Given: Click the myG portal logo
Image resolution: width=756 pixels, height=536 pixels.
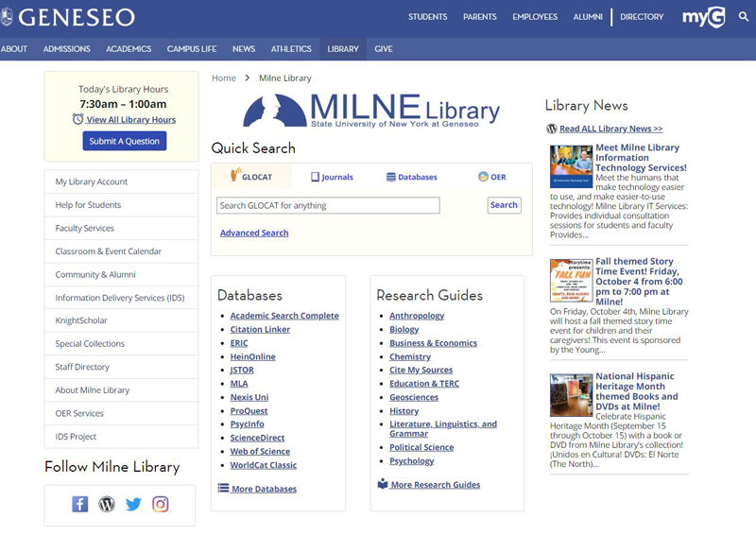Looking at the screenshot, I should coord(703,17).
